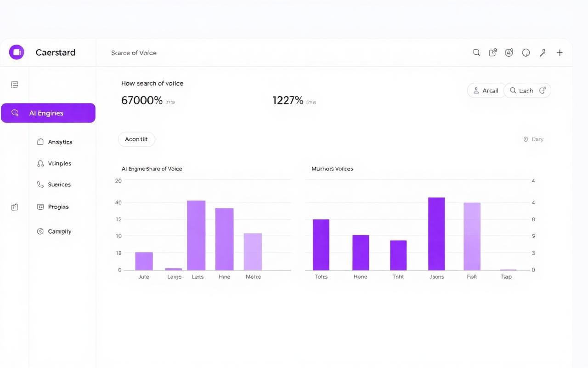Select AI Engines in the sidebar
Image resolution: width=588 pixels, height=368 pixels.
[x=48, y=113]
